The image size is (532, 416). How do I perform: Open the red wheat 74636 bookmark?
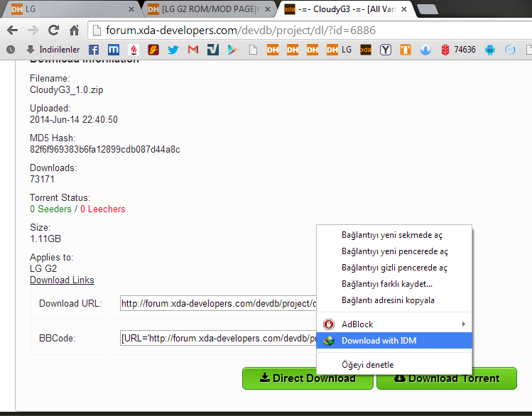click(458, 50)
